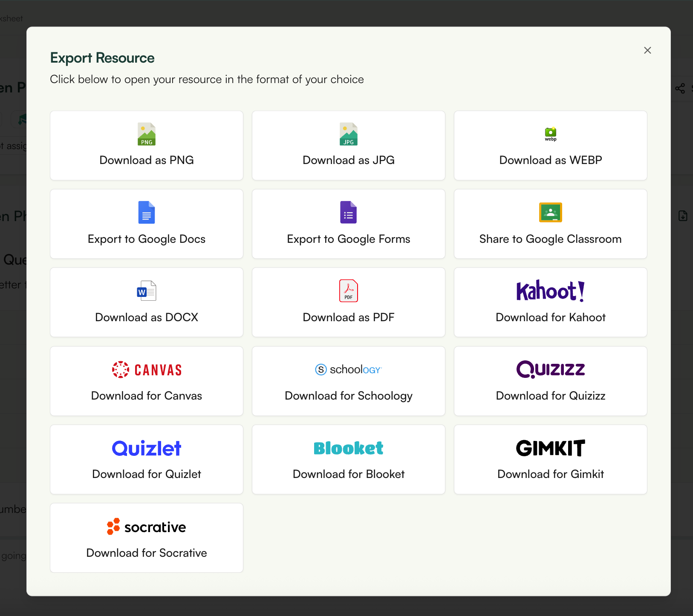This screenshot has width=693, height=616.
Task: Download for Schoology
Action: [348, 380]
